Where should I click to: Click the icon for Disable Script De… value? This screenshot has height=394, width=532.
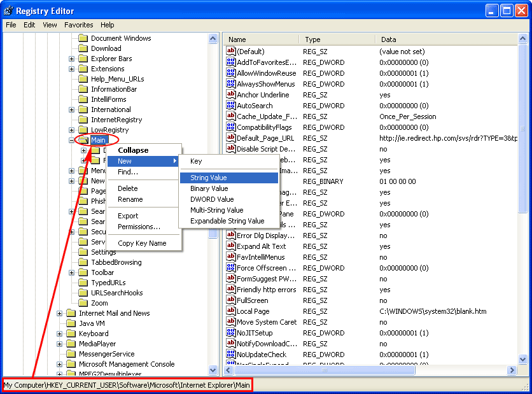click(231, 149)
